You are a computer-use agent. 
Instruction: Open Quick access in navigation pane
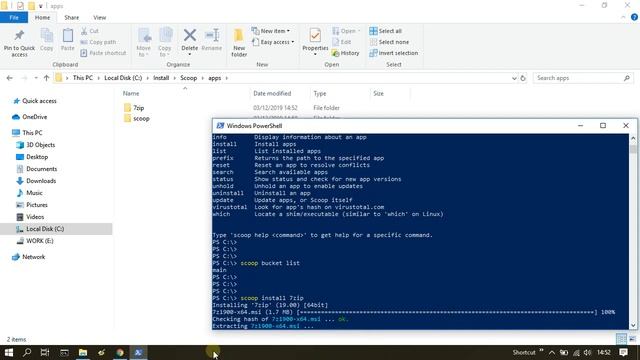coord(39,101)
